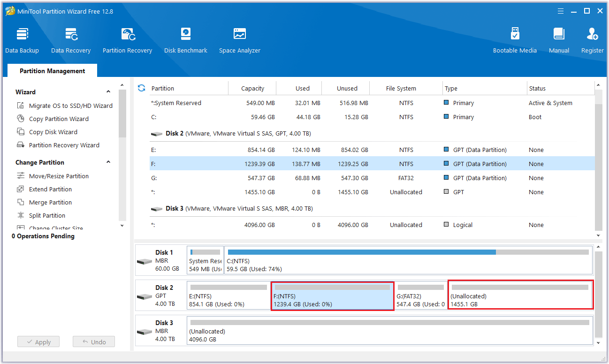
Task: Select the Disk 3 drive icon in disk map
Action: [x=144, y=332]
